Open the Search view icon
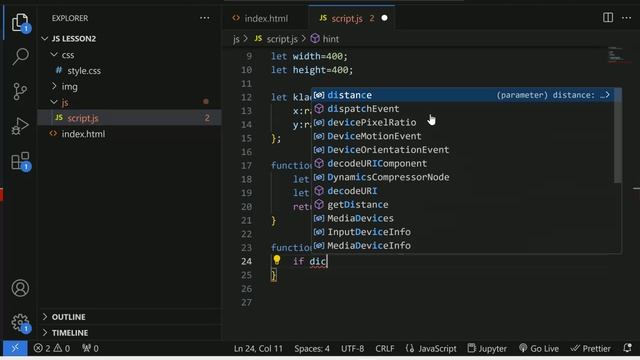The width and height of the screenshot is (640, 360). (20, 57)
